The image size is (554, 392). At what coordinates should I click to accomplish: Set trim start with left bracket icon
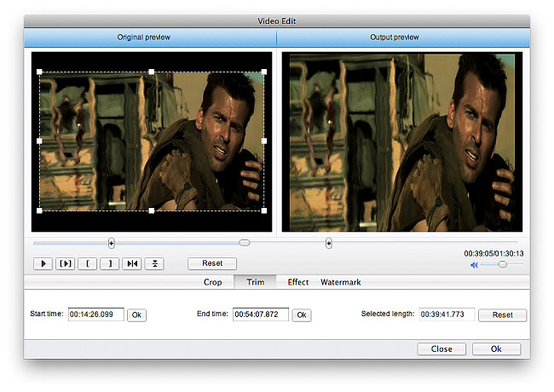87,263
